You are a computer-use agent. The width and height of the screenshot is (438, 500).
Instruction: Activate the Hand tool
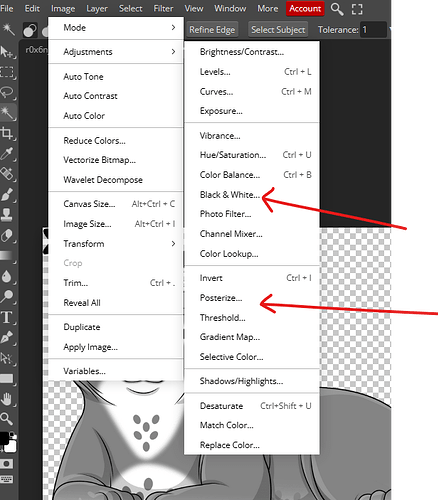point(7,399)
